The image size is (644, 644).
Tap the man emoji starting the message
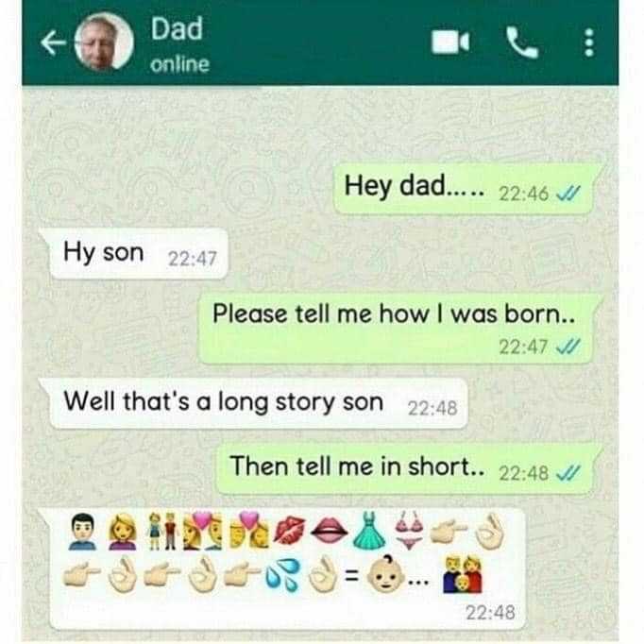pos(82,532)
